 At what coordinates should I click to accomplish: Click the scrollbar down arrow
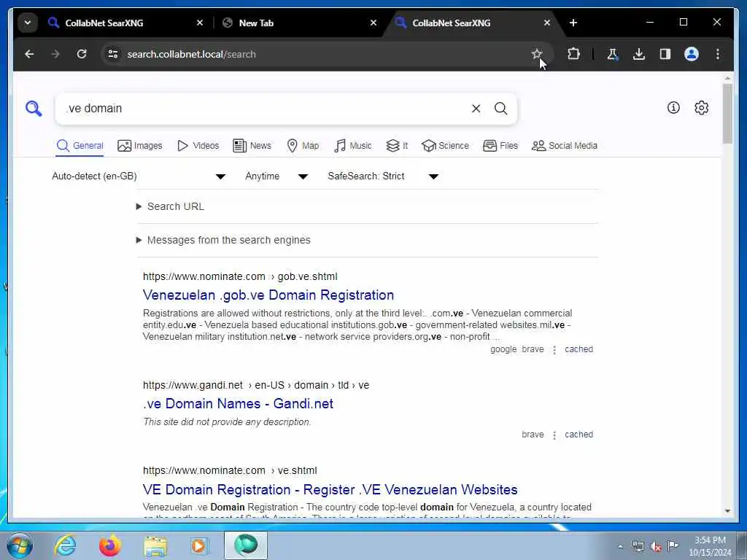(727, 510)
